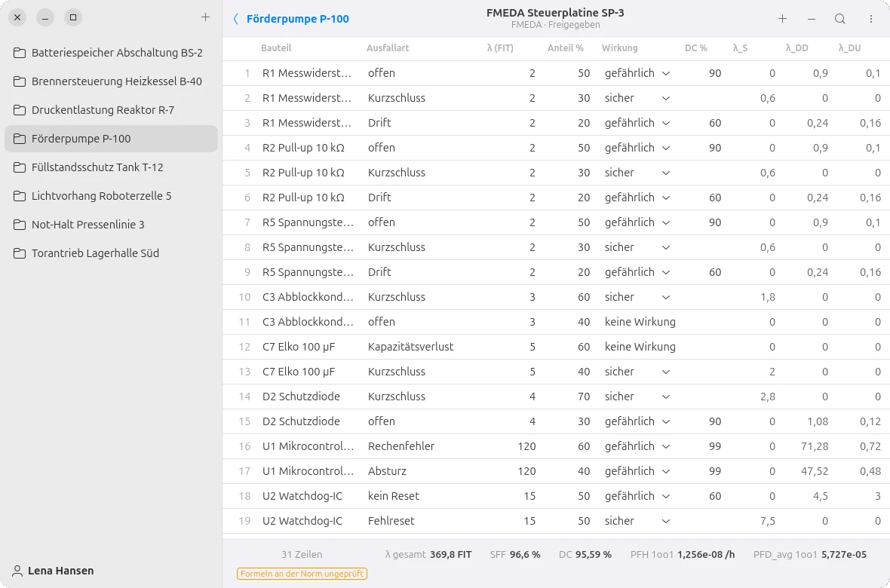Image resolution: width=890 pixels, height=588 pixels.
Task: Click the Lena Hansen account name
Action: pos(61,571)
